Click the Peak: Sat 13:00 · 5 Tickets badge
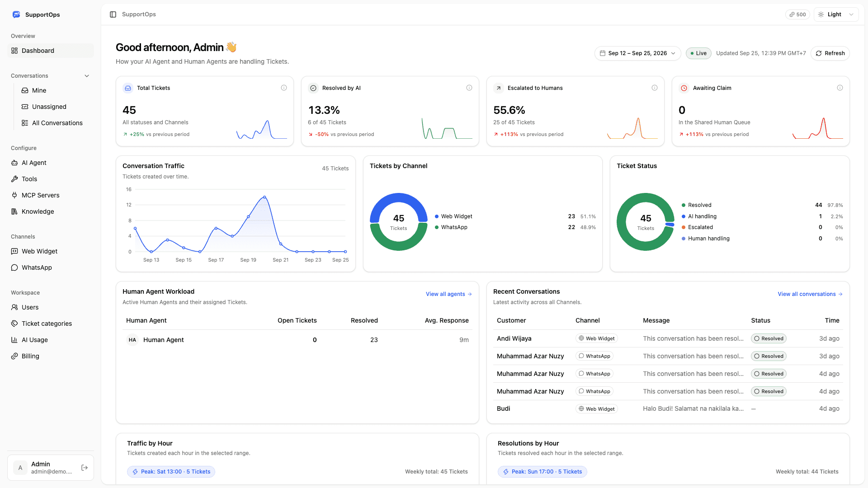 point(171,472)
